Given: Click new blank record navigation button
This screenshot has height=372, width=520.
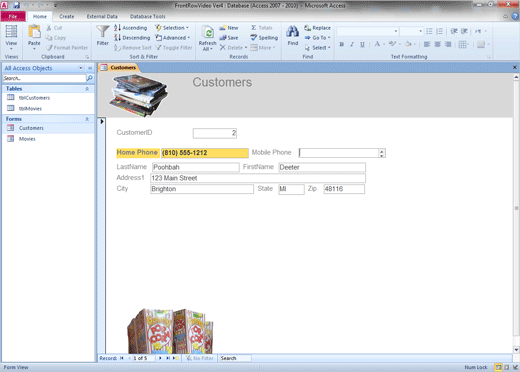Looking at the screenshot, I should click(x=175, y=358).
